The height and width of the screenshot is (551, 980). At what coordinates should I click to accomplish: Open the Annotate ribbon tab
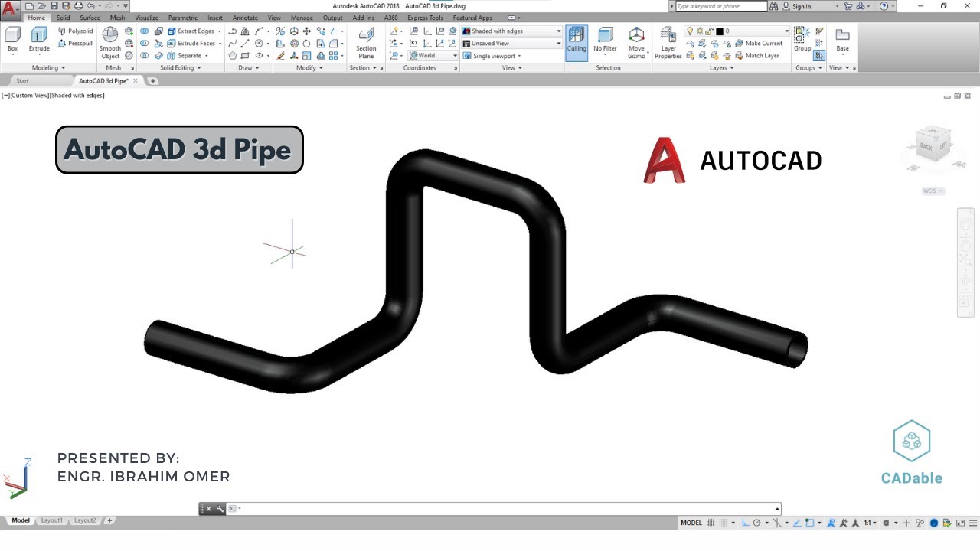245,18
